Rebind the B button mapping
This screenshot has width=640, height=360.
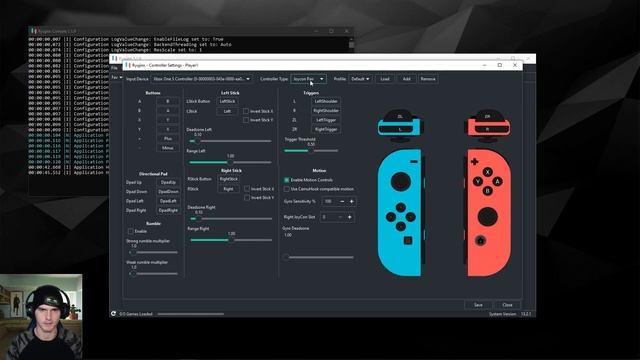click(x=168, y=111)
